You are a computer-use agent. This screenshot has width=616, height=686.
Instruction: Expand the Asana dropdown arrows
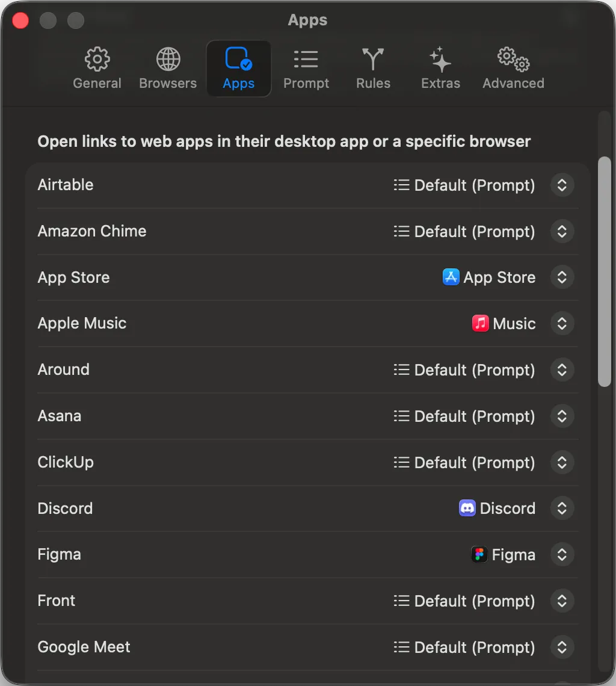coord(562,416)
